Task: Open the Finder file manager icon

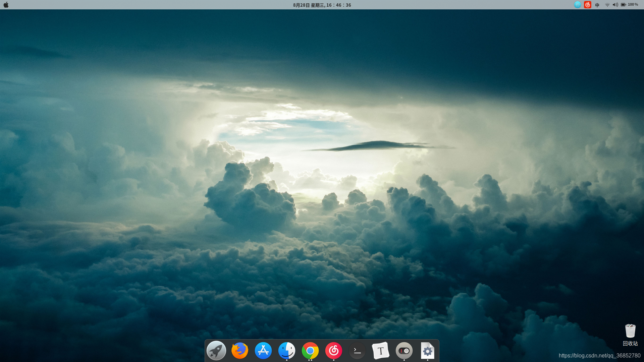Action: (x=287, y=351)
